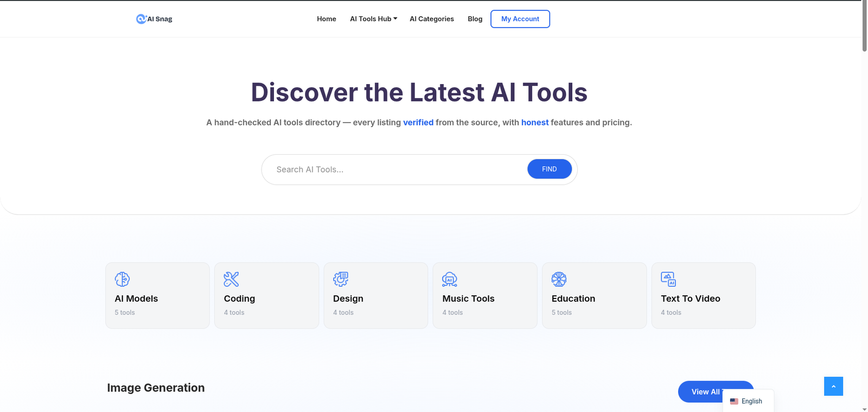Expand the AI Tools Hub dropdown

(x=373, y=19)
